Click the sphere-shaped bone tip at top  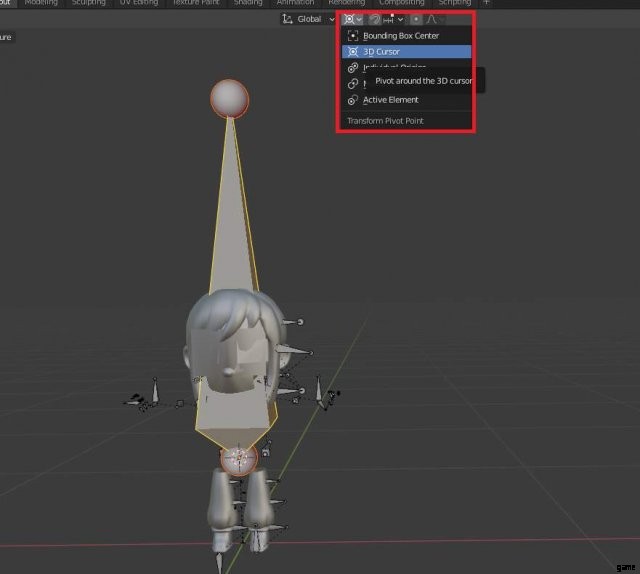pyautogui.click(x=230, y=98)
